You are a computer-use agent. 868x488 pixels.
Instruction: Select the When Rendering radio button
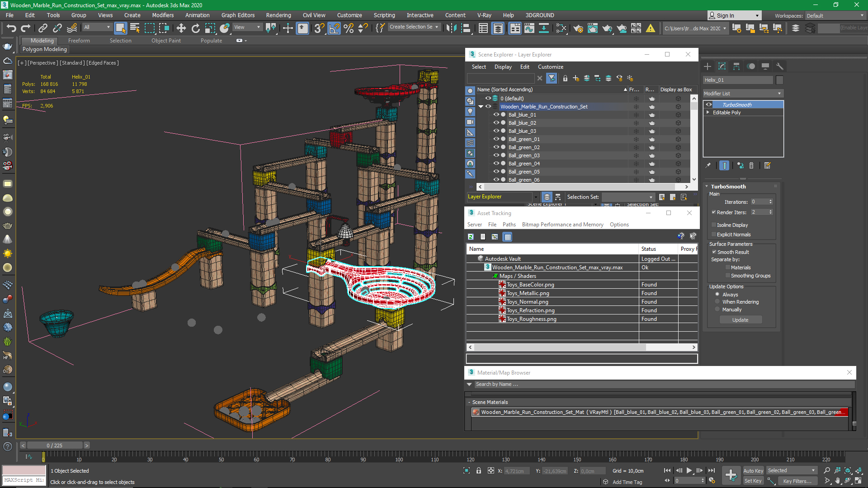(717, 301)
